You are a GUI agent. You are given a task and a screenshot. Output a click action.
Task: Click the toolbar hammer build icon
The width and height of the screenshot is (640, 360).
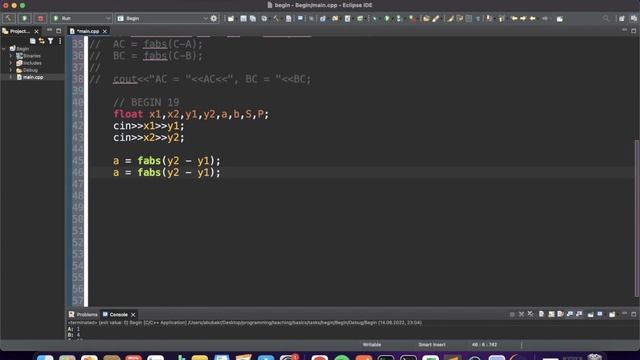tap(276, 18)
